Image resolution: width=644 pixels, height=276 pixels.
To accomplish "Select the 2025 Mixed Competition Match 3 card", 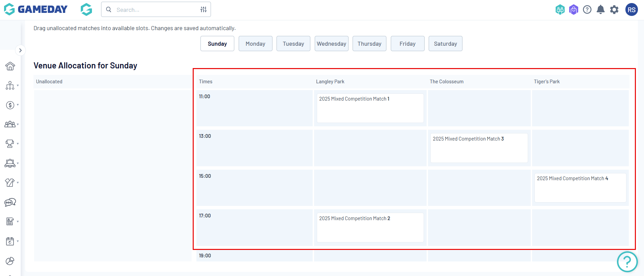I will [479, 148].
